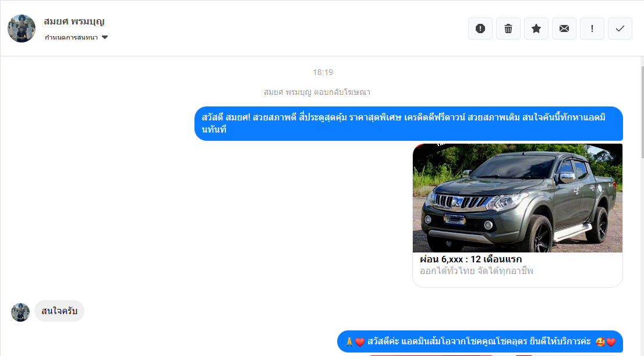Star this conversation as follow up
This screenshot has height=356, width=644.
pos(536,29)
